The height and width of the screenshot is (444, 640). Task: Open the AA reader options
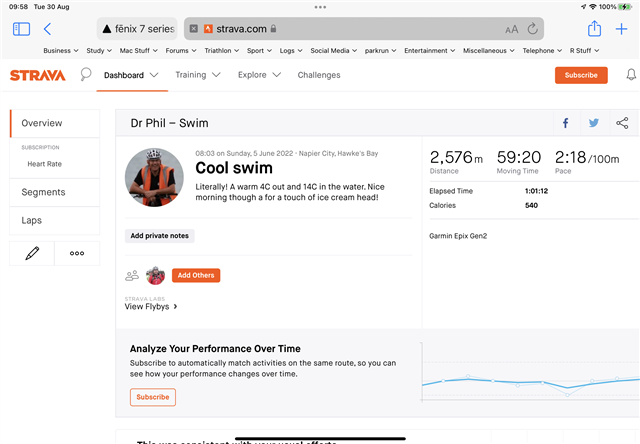tap(511, 29)
